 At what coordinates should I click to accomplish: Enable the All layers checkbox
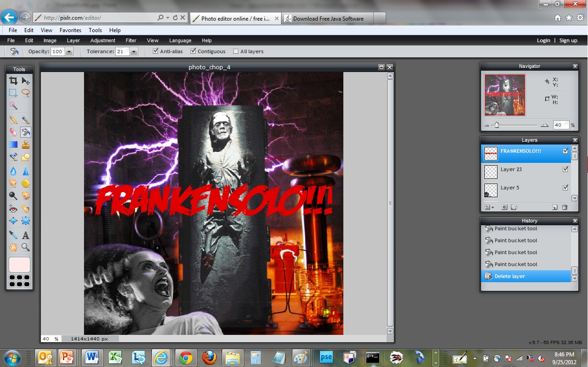coord(236,51)
